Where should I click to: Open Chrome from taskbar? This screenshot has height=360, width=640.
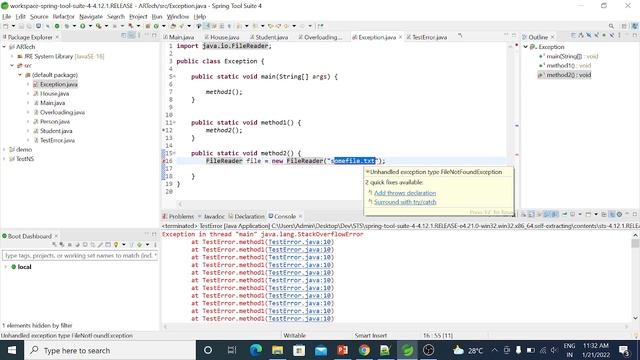(x=364, y=350)
